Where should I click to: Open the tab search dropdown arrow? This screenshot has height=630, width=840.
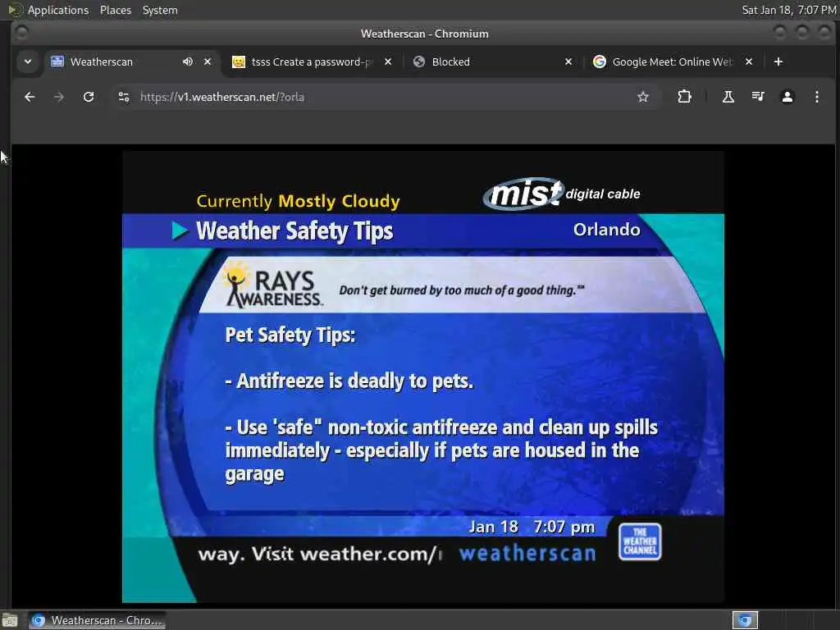(x=28, y=62)
